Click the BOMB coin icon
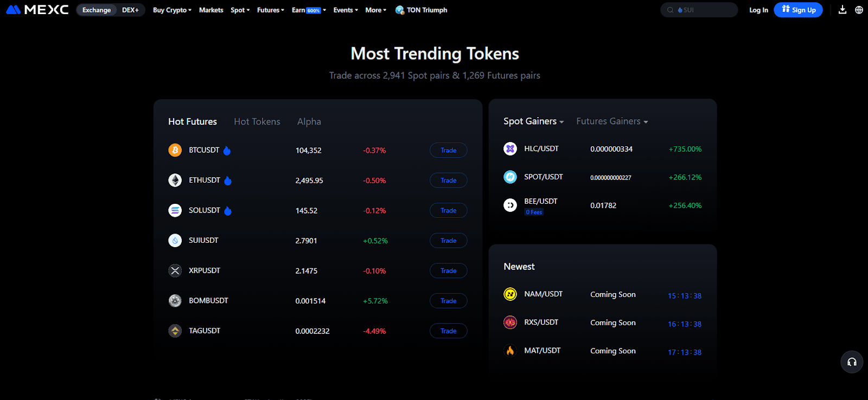This screenshot has width=868, height=400. point(175,300)
